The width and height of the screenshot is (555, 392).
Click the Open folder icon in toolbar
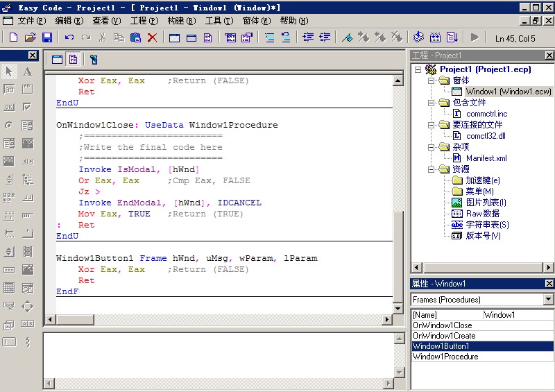[31, 37]
